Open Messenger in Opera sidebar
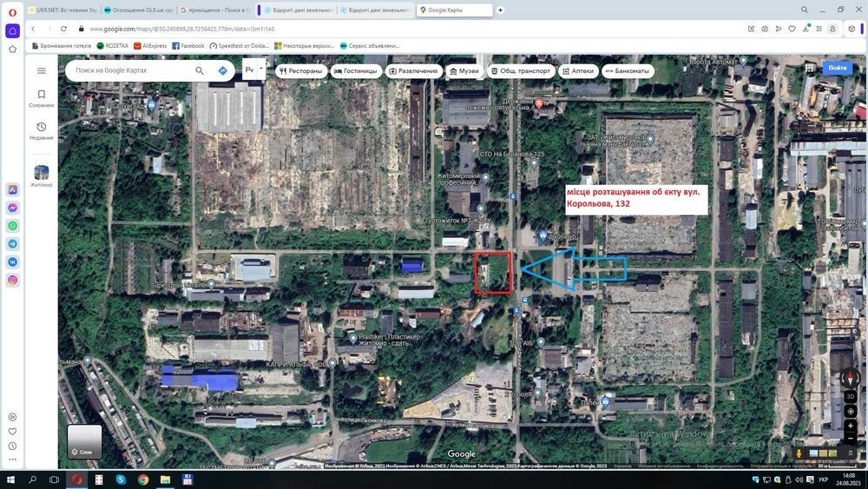868x489 pixels. pyautogui.click(x=13, y=208)
